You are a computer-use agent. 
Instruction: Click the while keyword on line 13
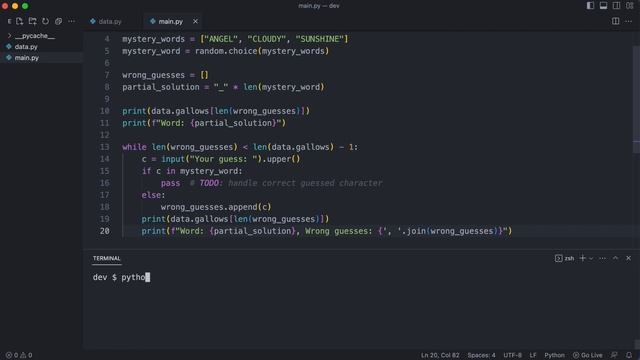click(134, 147)
